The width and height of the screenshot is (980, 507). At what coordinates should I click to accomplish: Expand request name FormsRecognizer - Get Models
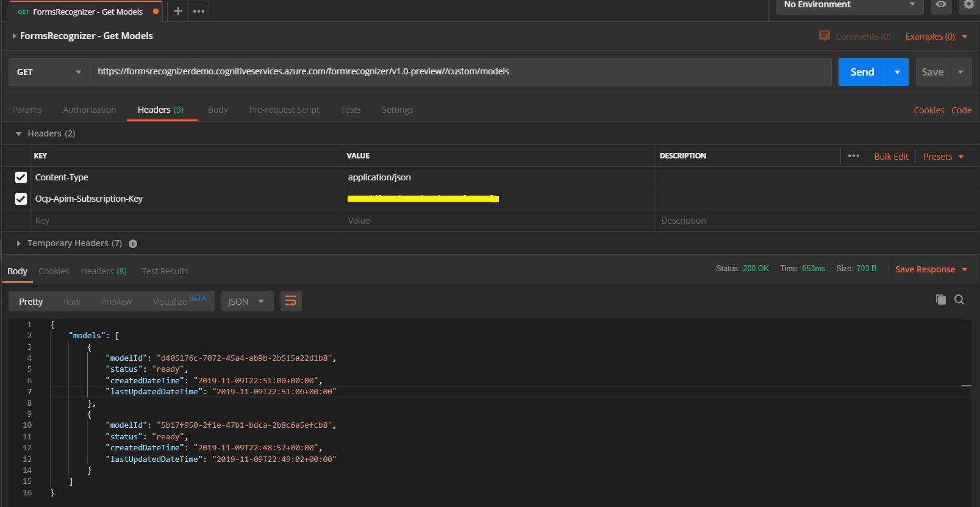(x=15, y=36)
